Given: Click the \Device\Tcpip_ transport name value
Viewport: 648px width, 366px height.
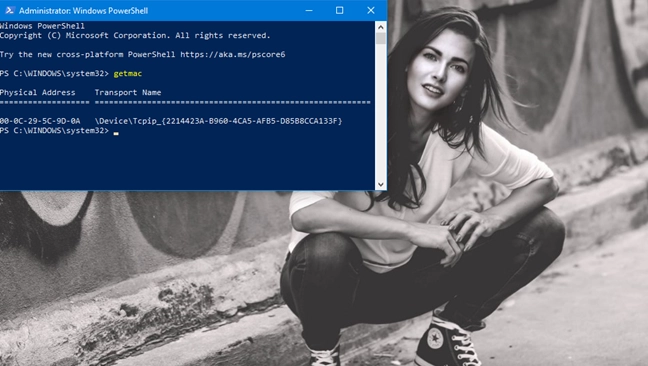Looking at the screenshot, I should [x=219, y=121].
